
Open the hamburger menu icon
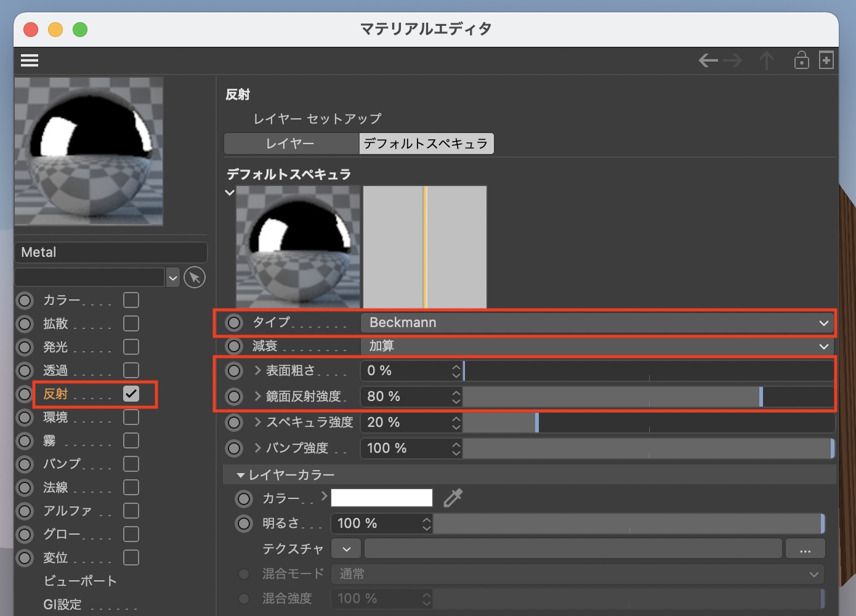30,60
